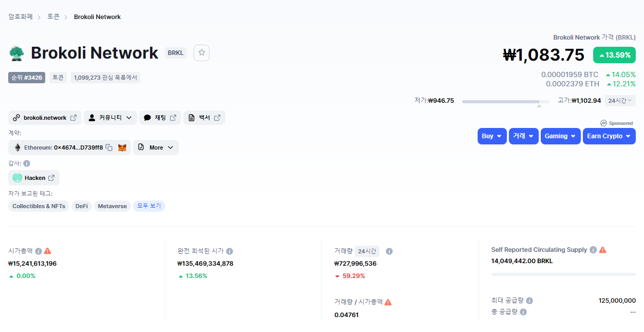Click the low-high price range bar
This screenshot has width=644, height=332.
(x=505, y=101)
